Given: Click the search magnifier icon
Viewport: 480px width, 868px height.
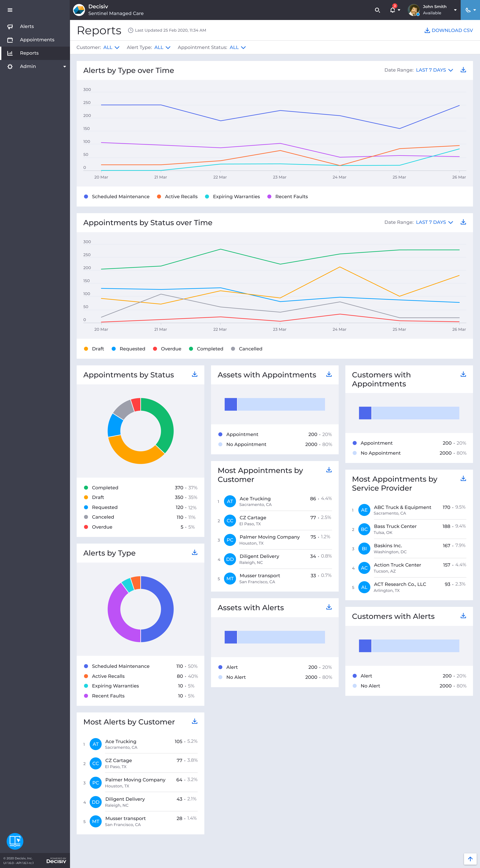Looking at the screenshot, I should tap(377, 10).
